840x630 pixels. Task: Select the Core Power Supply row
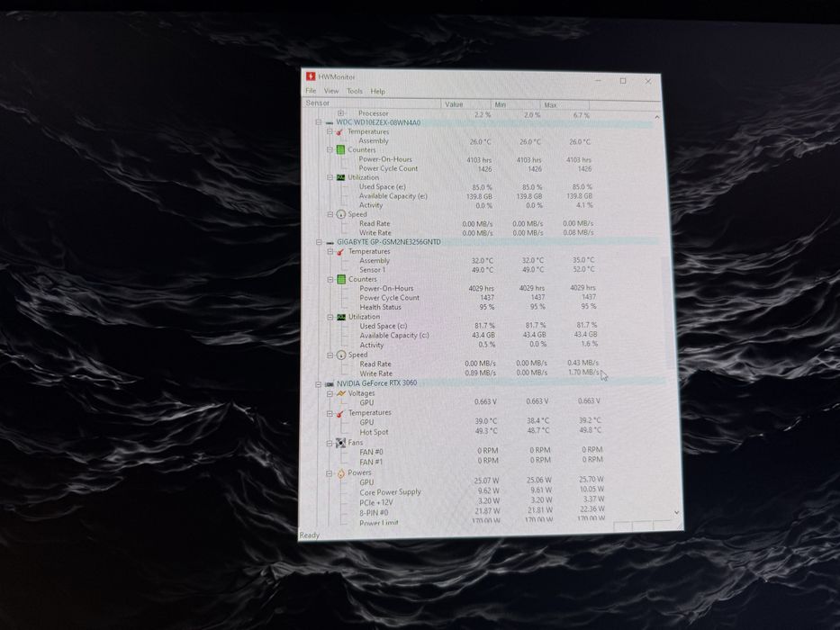(483, 491)
